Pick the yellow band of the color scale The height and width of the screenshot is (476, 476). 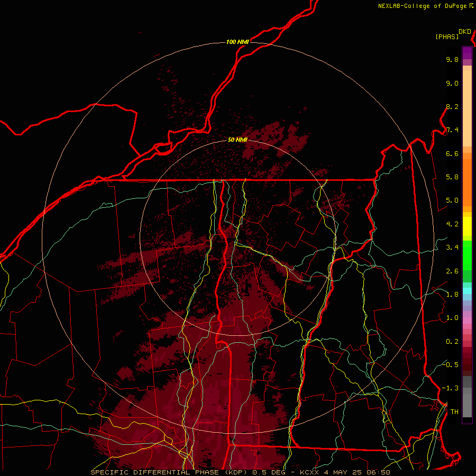(x=467, y=226)
